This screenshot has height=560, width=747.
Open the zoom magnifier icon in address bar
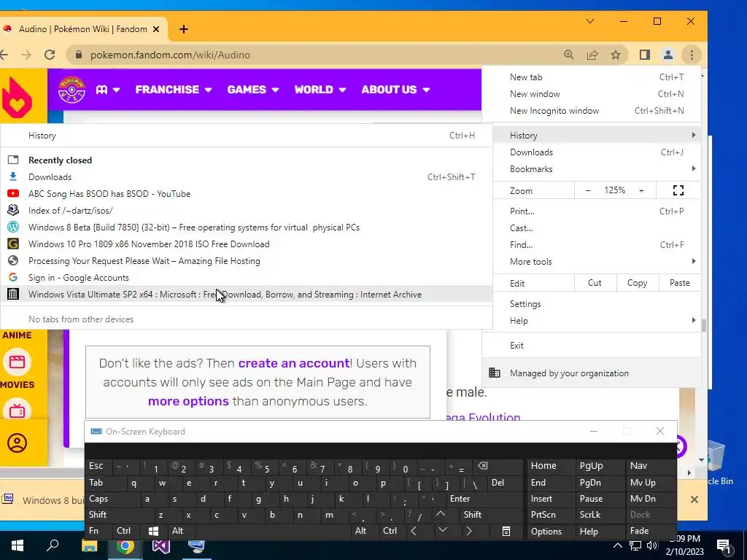click(569, 55)
